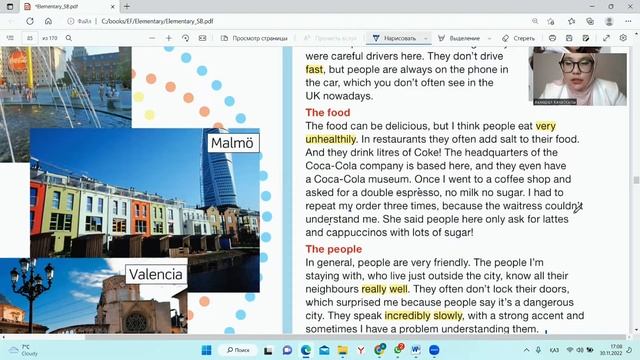Viewport: 640px width, 360px height.
Task: Toggle the PDF table of contents sidebar
Action: [10, 38]
